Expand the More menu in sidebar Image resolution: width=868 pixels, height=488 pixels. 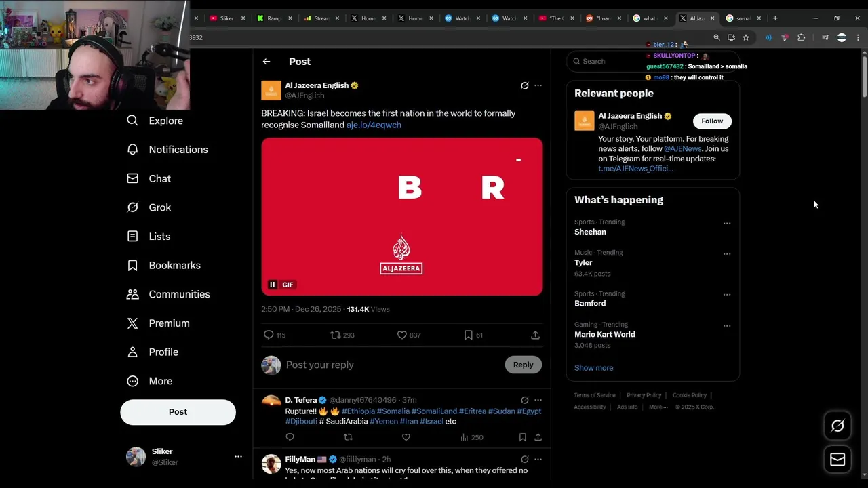tap(150, 381)
